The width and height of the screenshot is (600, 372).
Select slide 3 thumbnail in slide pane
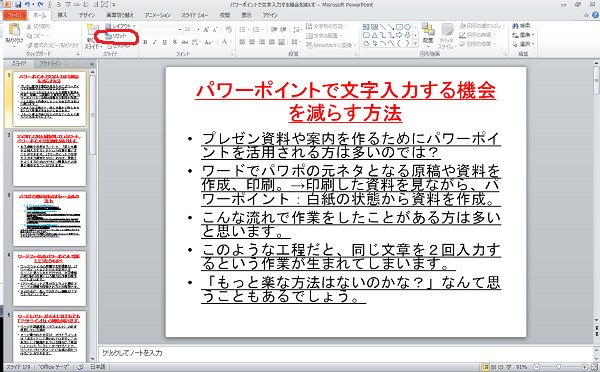(49, 219)
